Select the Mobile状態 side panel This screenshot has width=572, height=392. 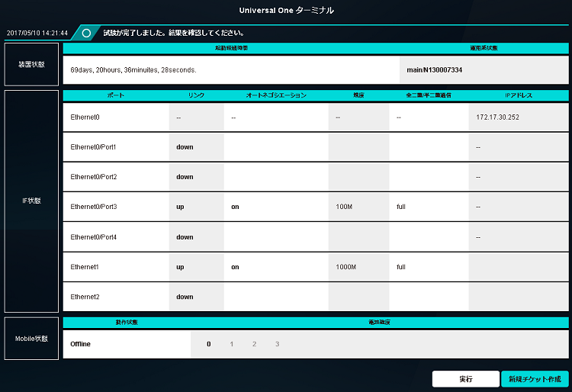click(x=31, y=338)
